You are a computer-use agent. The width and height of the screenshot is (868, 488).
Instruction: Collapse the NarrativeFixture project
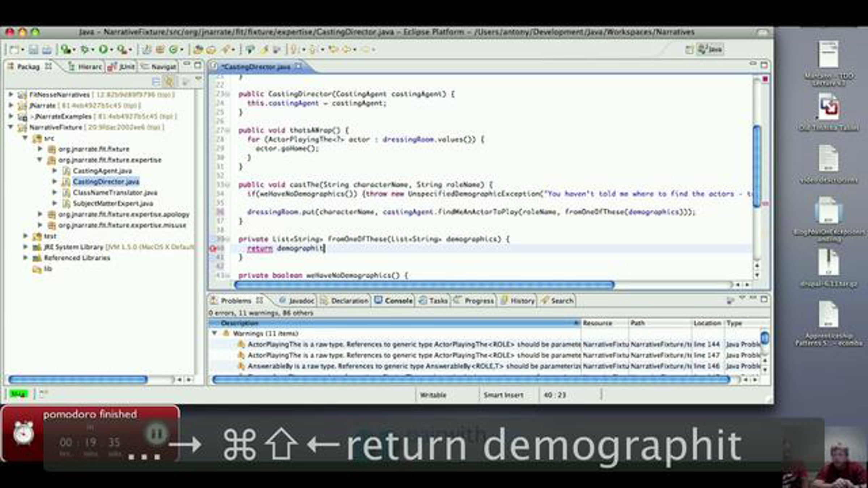coord(11,127)
